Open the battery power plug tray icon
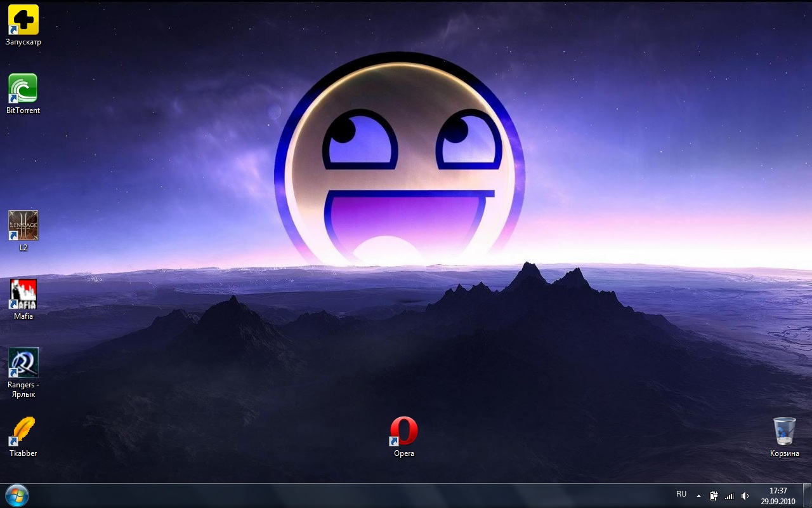 714,496
